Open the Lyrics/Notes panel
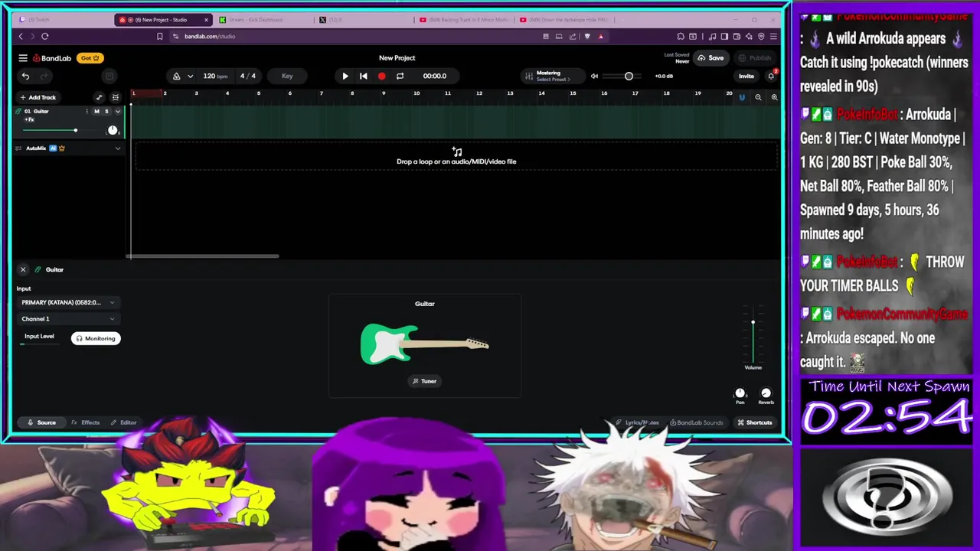 637,422
